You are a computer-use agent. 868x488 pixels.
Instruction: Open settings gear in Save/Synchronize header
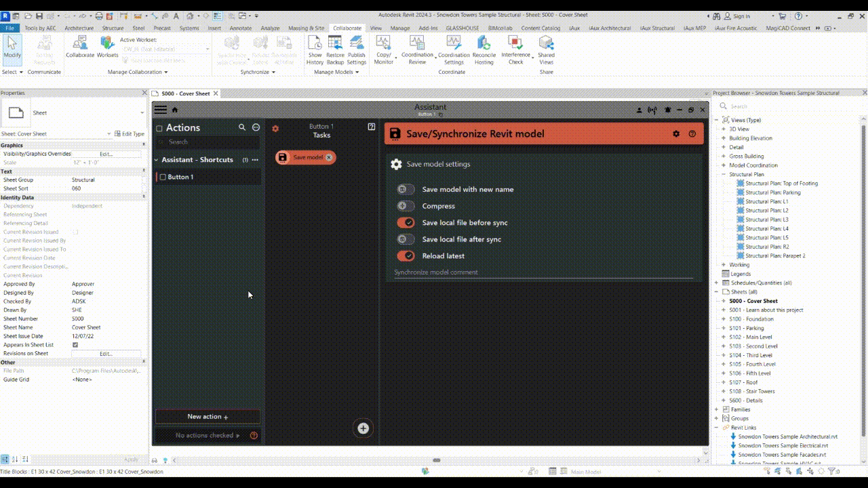tap(676, 134)
